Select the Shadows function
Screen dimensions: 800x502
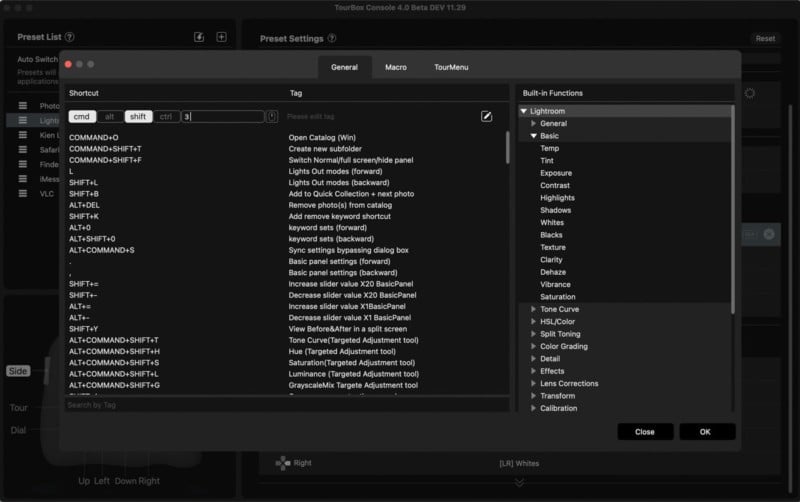pyautogui.click(x=555, y=210)
